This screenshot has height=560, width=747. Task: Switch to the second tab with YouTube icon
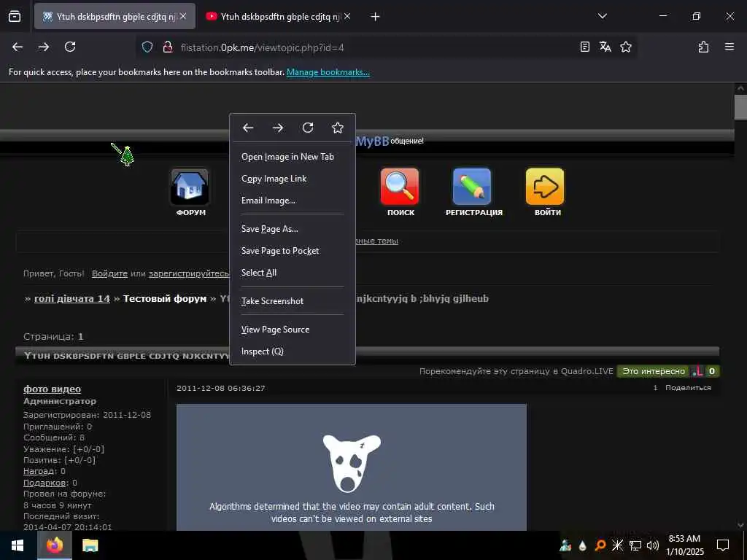279,16
